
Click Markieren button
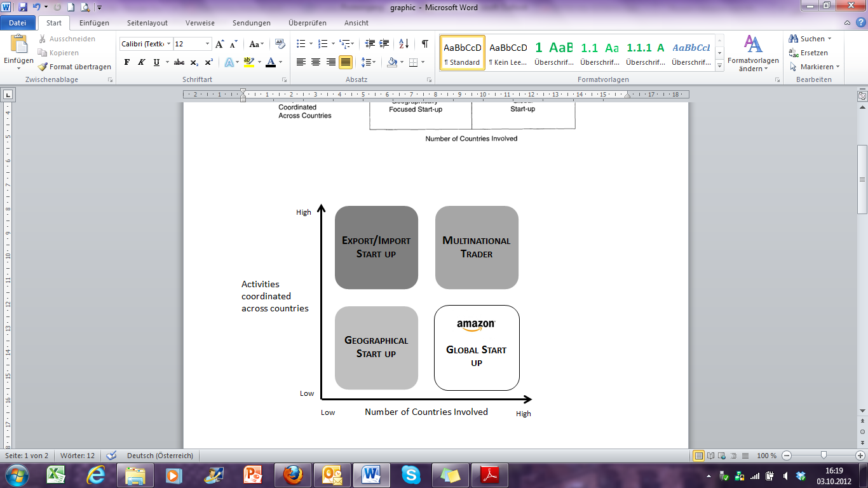[x=815, y=67]
